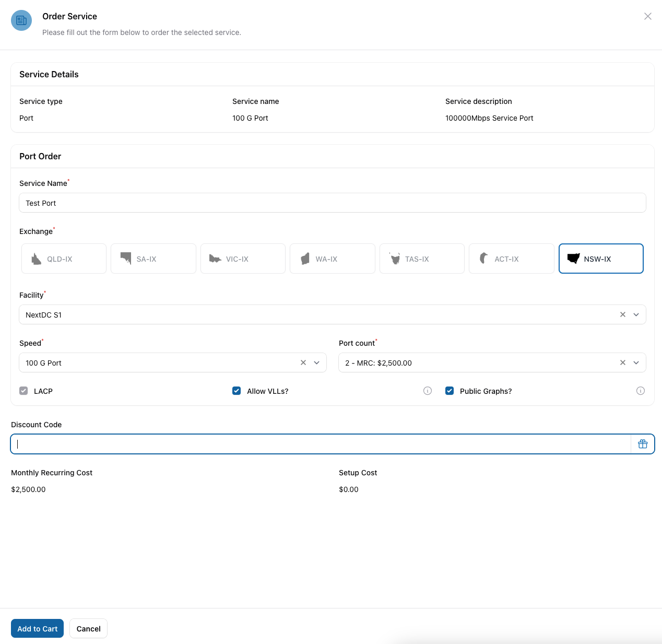
Task: Pick the TAS-IX exchange tile
Action: pos(422,259)
